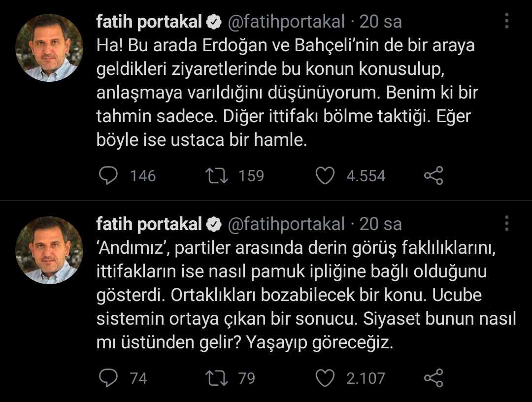Viewport: 532px width, 402px height.
Task: Click the 159 retweets count
Action: tap(251, 175)
